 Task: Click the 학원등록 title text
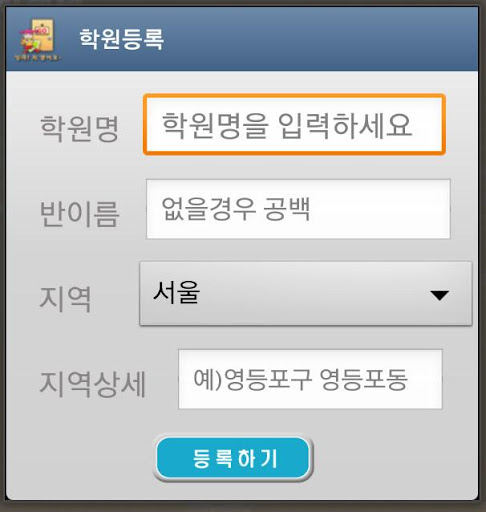coord(121,39)
